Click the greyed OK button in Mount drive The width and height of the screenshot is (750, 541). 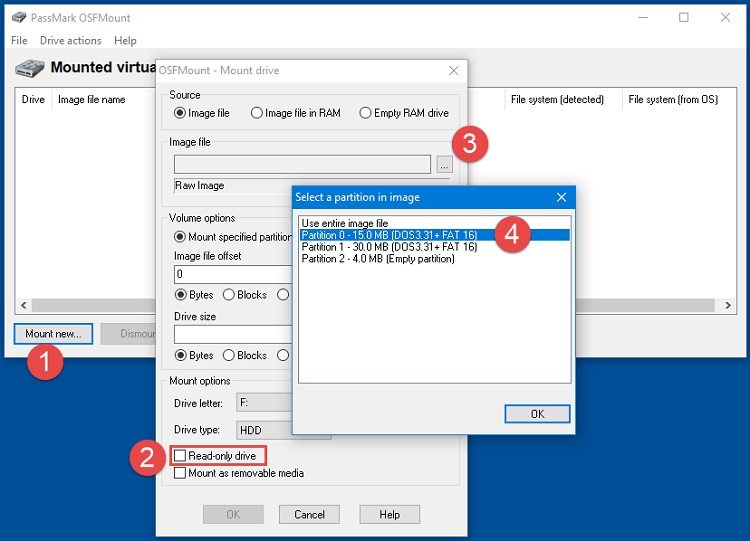point(233,514)
